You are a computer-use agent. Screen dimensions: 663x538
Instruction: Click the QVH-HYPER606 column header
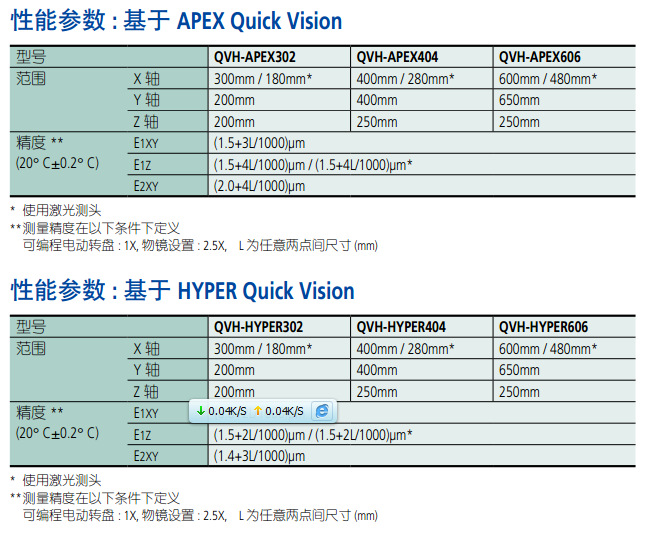point(543,327)
